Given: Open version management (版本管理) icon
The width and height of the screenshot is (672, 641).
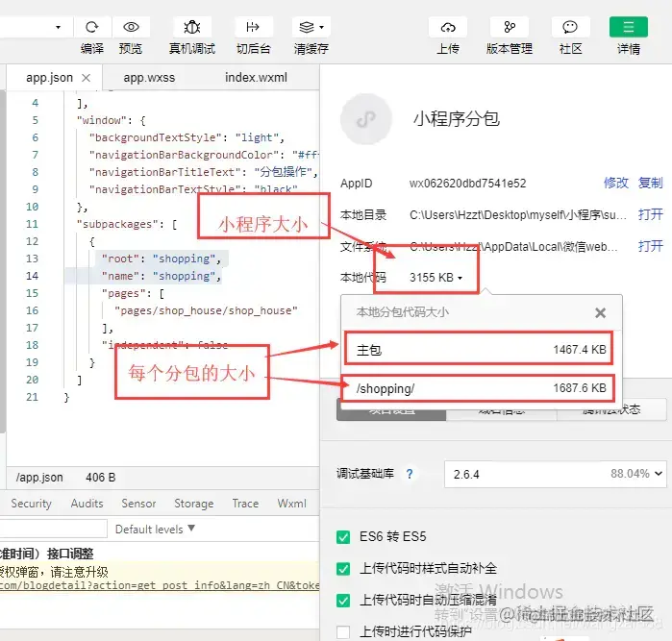Looking at the screenshot, I should (x=510, y=28).
